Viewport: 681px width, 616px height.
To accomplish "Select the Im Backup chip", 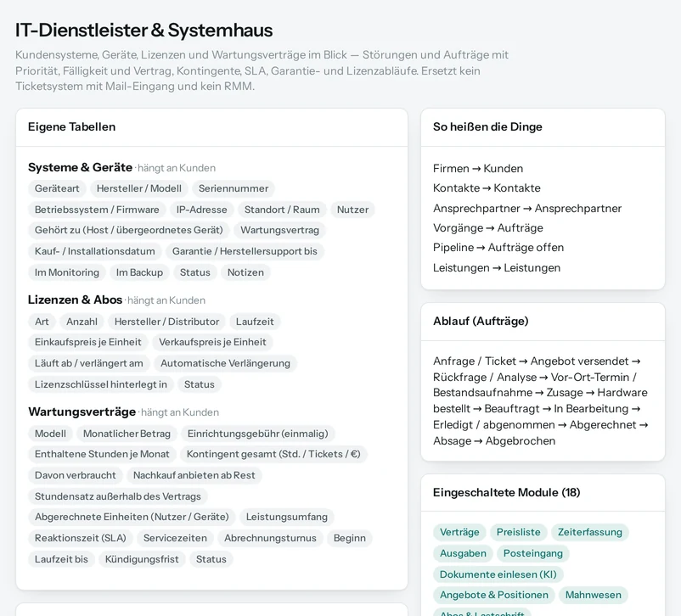I will coord(139,272).
